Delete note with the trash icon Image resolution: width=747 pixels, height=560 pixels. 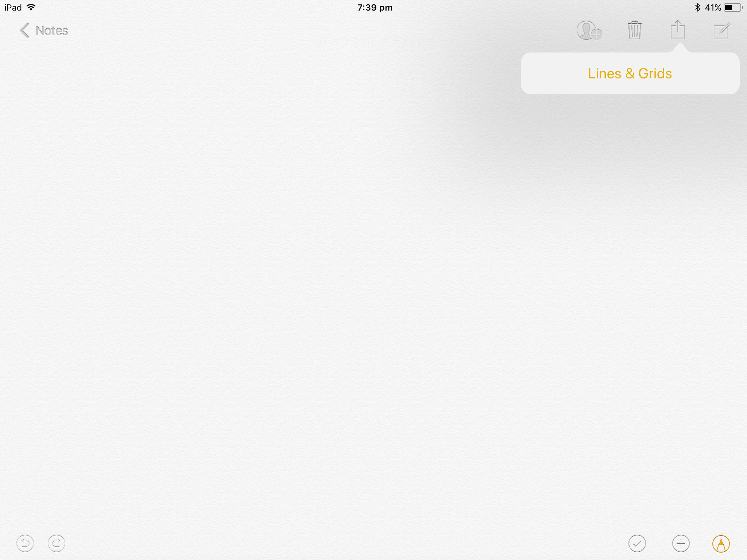pos(634,30)
